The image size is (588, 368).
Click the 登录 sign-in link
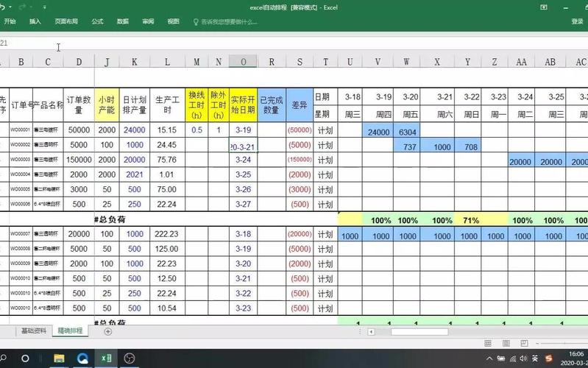click(577, 21)
